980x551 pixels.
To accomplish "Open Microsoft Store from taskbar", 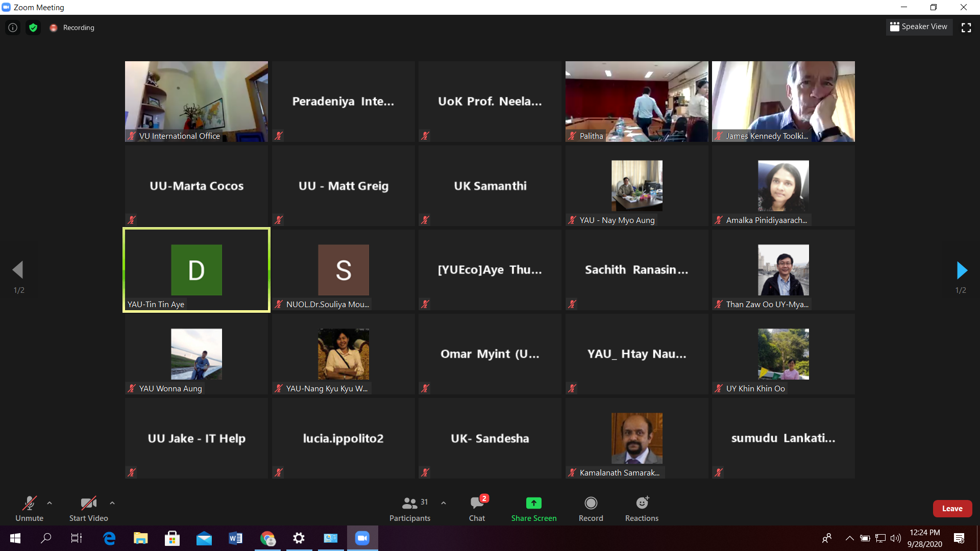I will (x=173, y=538).
